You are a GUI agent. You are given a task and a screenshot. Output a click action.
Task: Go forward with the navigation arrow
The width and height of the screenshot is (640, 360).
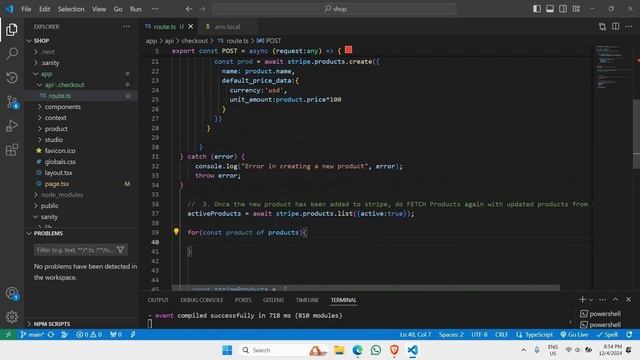point(202,9)
